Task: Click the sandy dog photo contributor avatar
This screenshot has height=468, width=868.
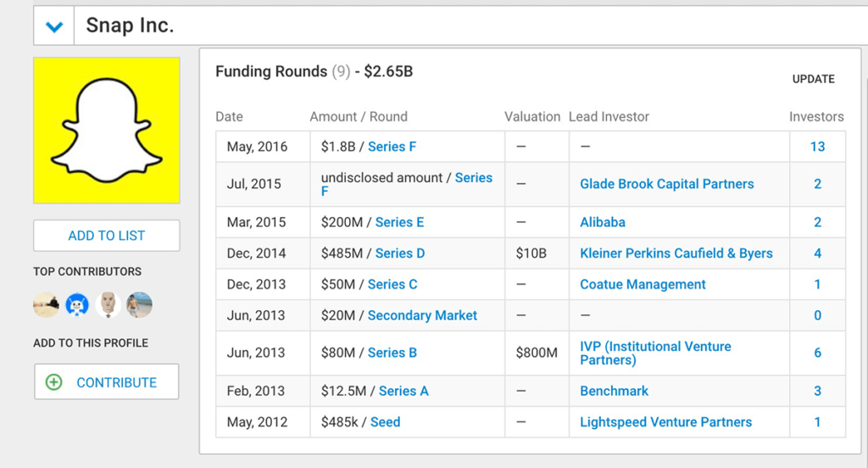Action: [x=47, y=305]
